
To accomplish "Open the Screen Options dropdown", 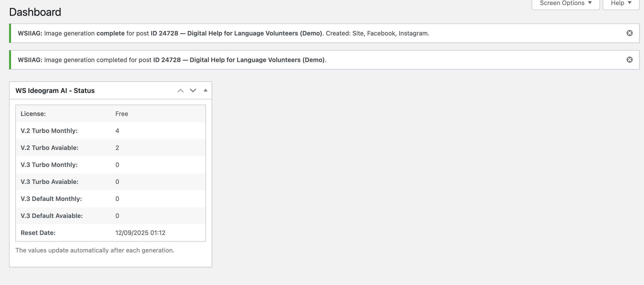I will (x=565, y=4).
